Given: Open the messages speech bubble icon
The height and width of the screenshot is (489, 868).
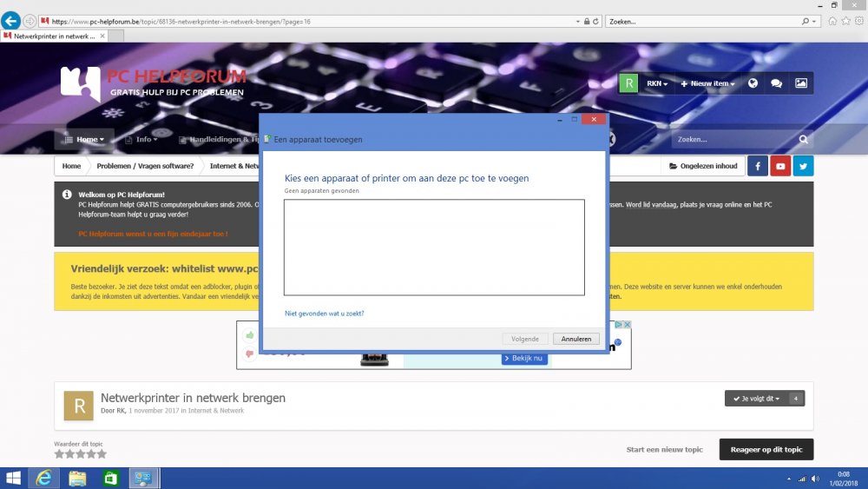Looking at the screenshot, I should pyautogui.click(x=777, y=83).
